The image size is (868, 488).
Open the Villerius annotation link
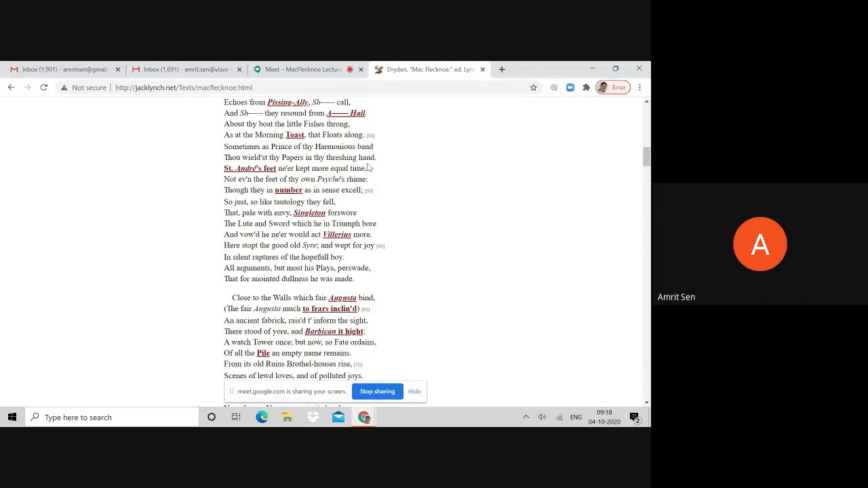click(x=337, y=235)
